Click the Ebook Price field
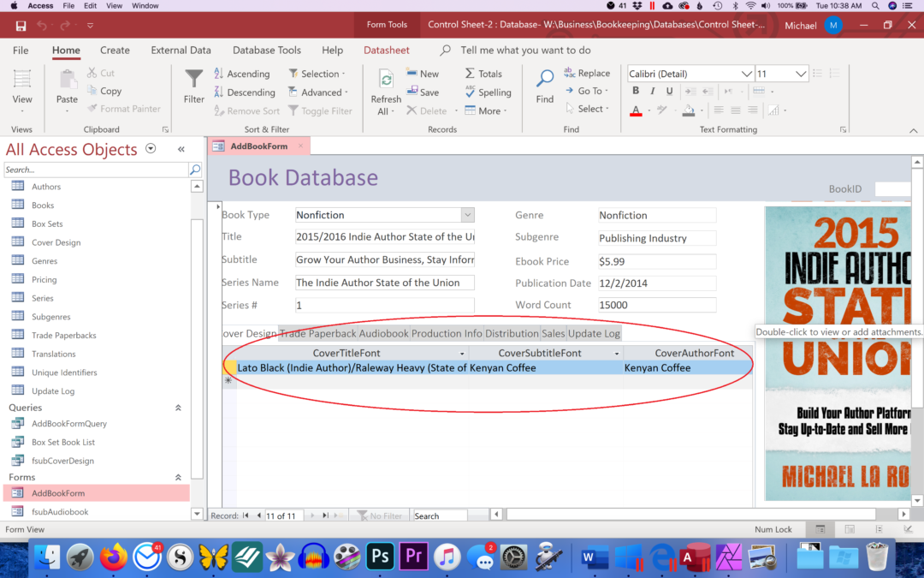 click(657, 261)
